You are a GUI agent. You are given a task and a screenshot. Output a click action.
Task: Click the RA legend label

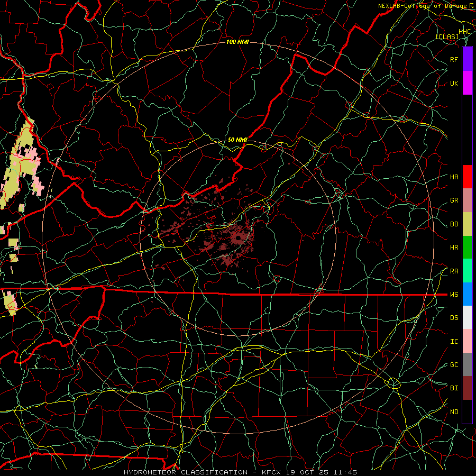[x=454, y=271]
